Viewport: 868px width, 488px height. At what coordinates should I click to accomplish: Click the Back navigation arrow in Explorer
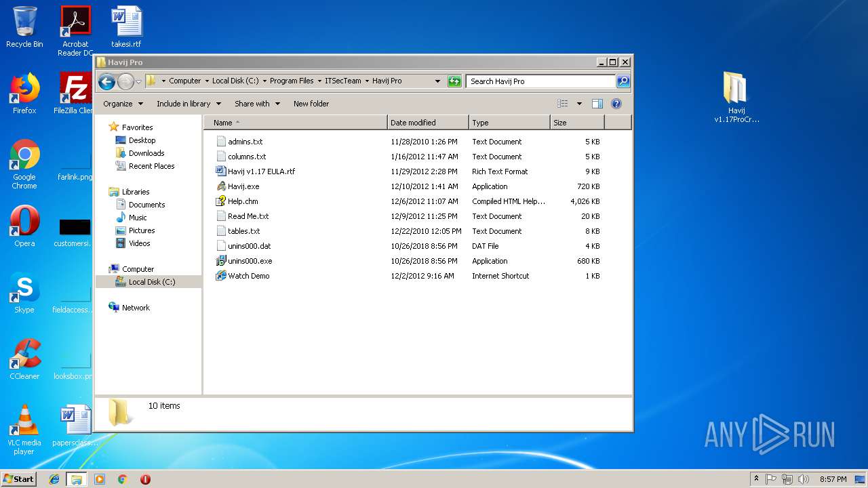click(106, 82)
